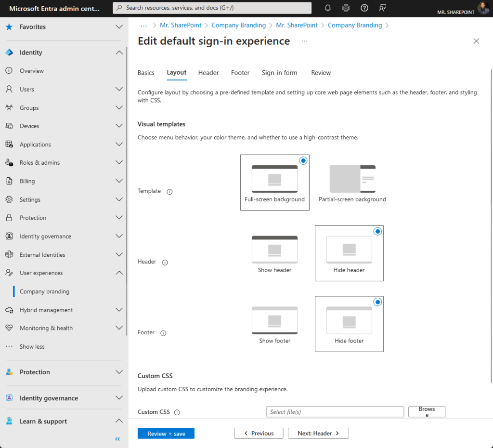Click the Applications grid icon
The height and width of the screenshot is (448, 493).
pyautogui.click(x=9, y=145)
